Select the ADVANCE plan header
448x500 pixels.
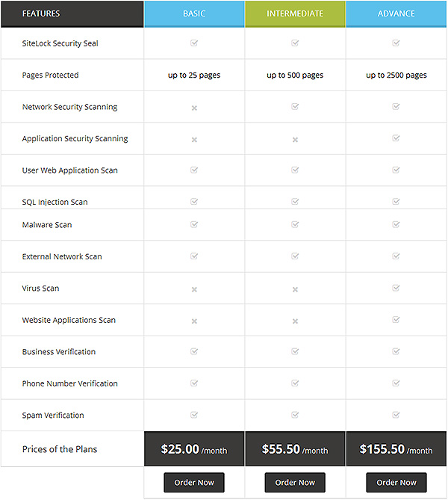pos(396,13)
